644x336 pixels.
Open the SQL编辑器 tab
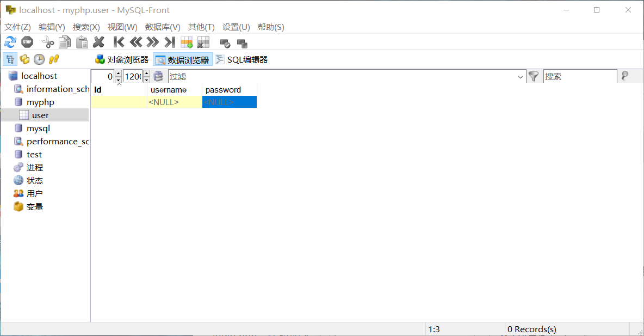(242, 60)
